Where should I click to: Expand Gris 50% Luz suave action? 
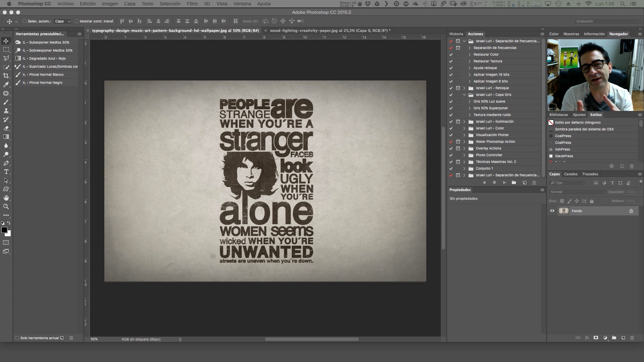(x=470, y=102)
